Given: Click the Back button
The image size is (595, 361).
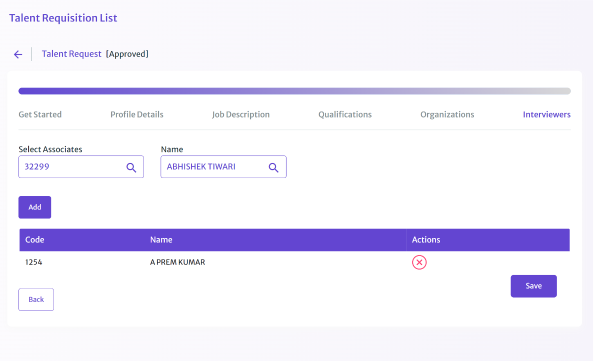Looking at the screenshot, I should click(36, 300).
